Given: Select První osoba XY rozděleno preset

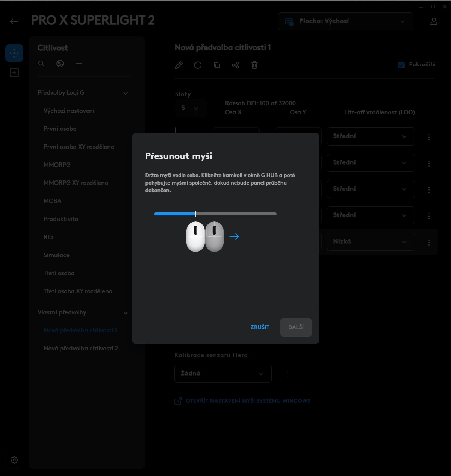Looking at the screenshot, I should click(79, 147).
